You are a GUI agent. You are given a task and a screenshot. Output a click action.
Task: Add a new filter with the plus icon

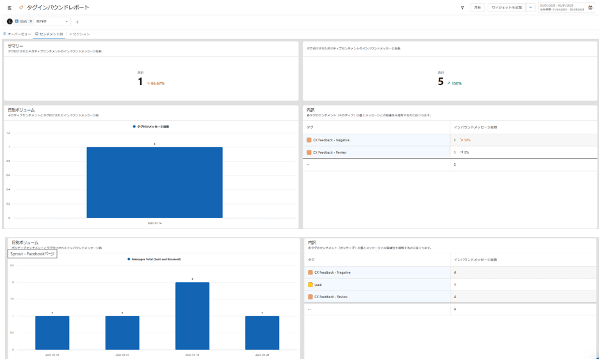(x=77, y=22)
